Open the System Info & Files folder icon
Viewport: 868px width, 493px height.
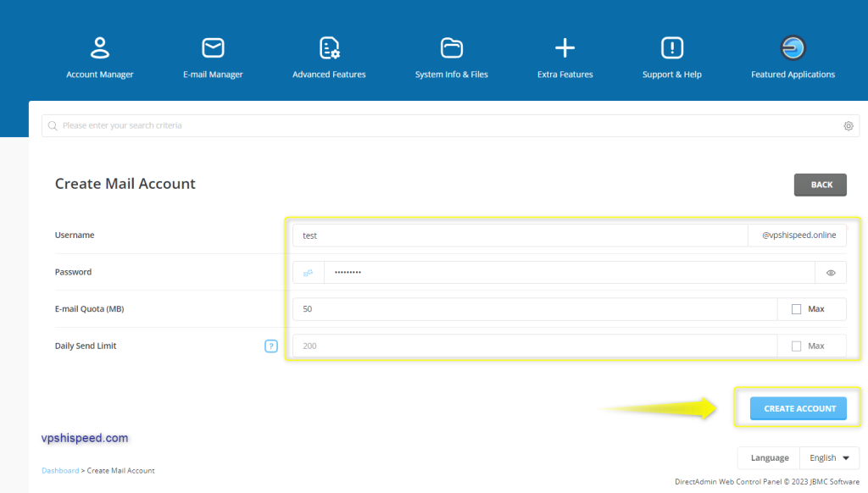pos(451,47)
